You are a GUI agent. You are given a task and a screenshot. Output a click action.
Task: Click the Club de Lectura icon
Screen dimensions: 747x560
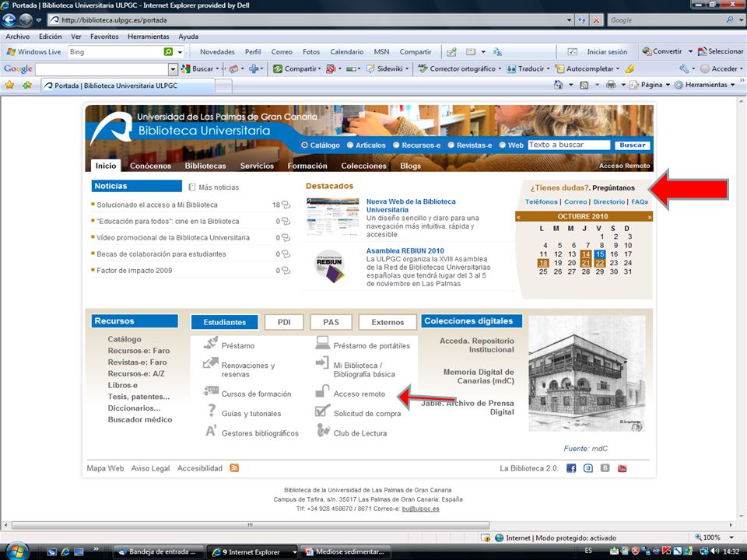[324, 430]
